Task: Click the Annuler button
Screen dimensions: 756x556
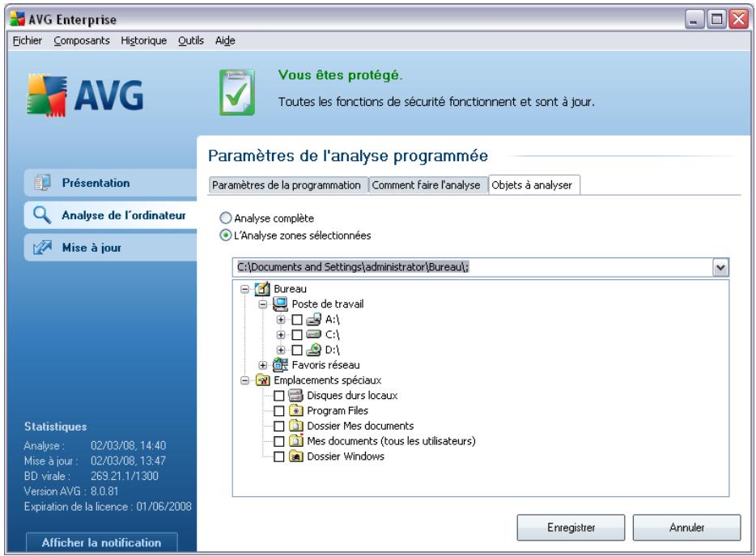Action: [x=686, y=528]
